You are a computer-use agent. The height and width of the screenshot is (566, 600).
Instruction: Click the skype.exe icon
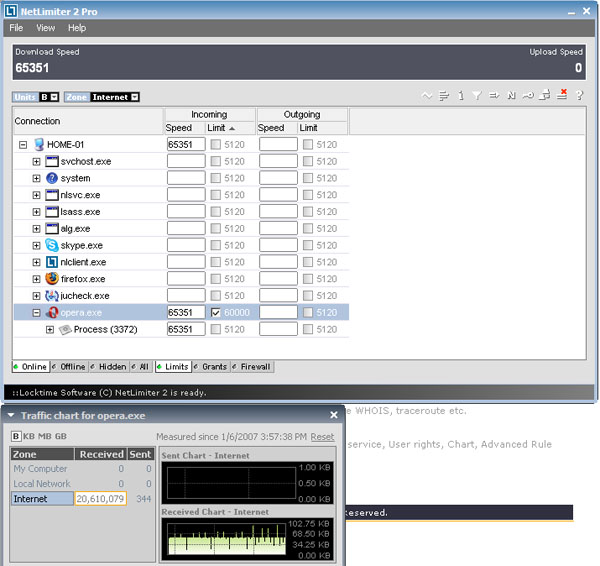(52, 245)
